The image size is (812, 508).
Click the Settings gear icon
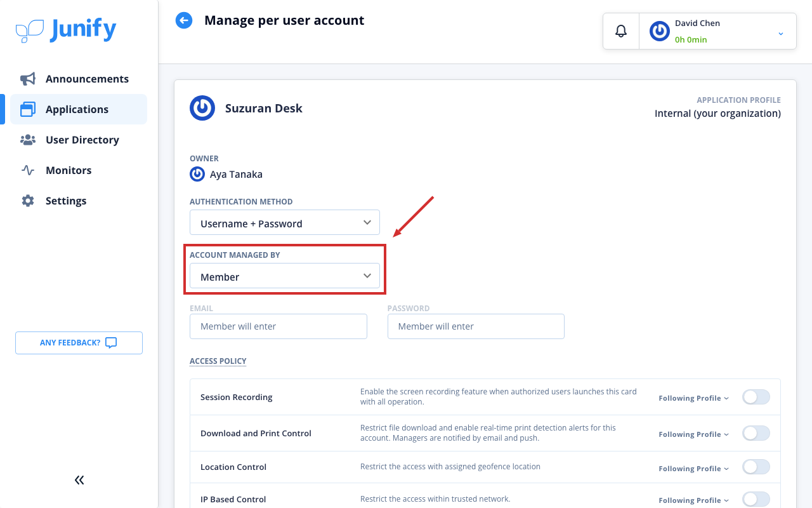tap(28, 201)
